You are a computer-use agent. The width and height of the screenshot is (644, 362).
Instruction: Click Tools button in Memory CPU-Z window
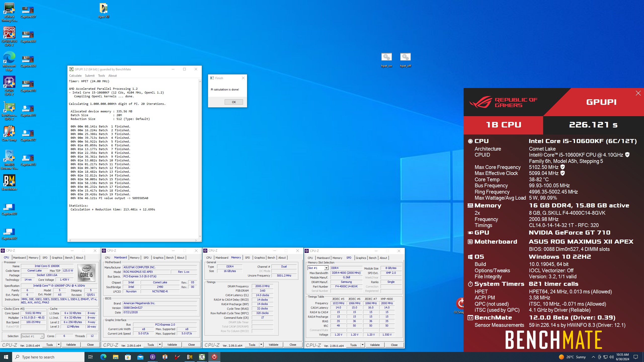pos(252,345)
